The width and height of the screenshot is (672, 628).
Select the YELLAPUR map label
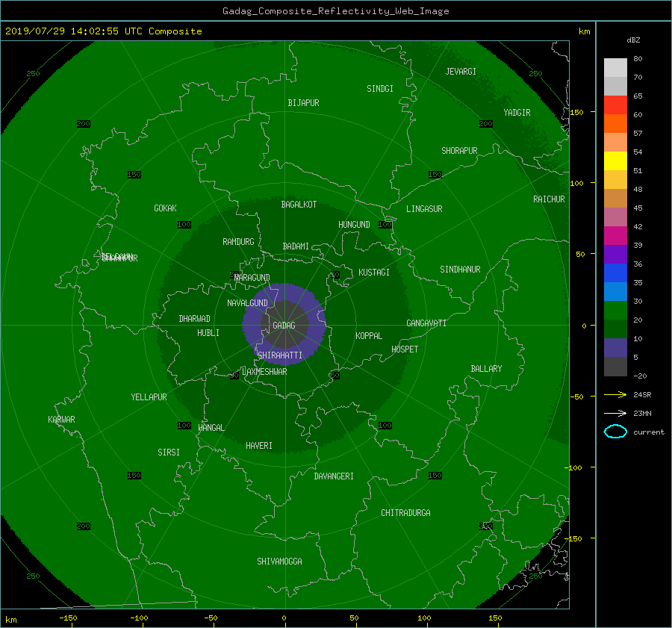click(149, 397)
